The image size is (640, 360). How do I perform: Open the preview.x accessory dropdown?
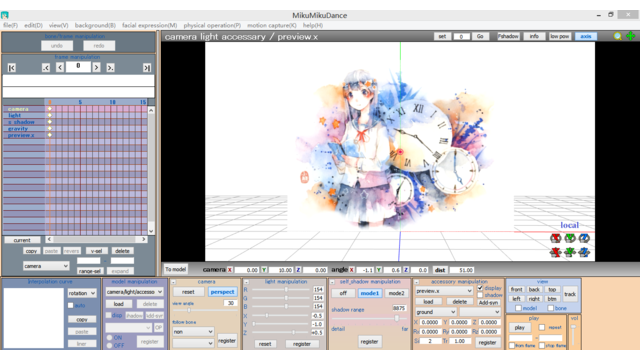(444, 291)
